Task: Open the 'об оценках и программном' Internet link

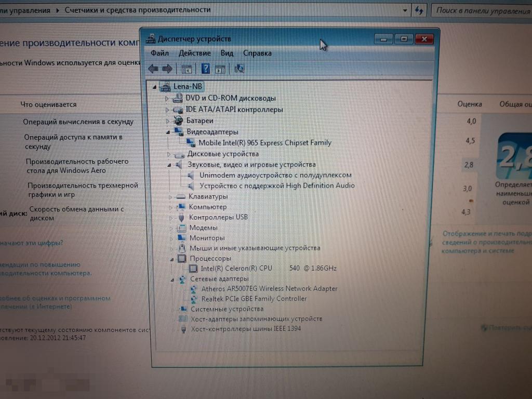Action: pyautogui.click(x=55, y=302)
